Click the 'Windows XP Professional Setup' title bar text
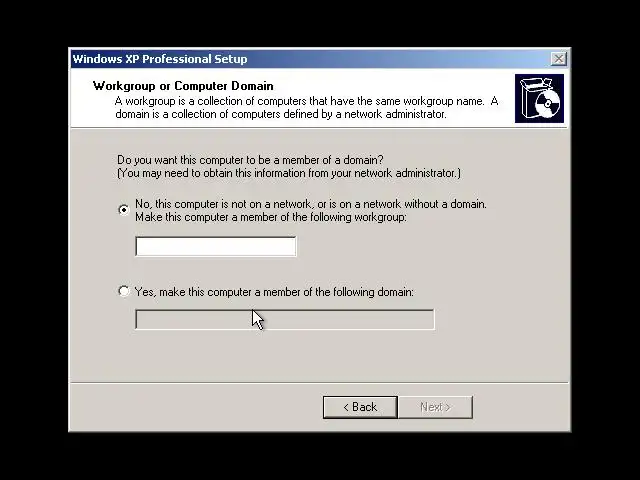640x480 pixels. click(x=160, y=59)
